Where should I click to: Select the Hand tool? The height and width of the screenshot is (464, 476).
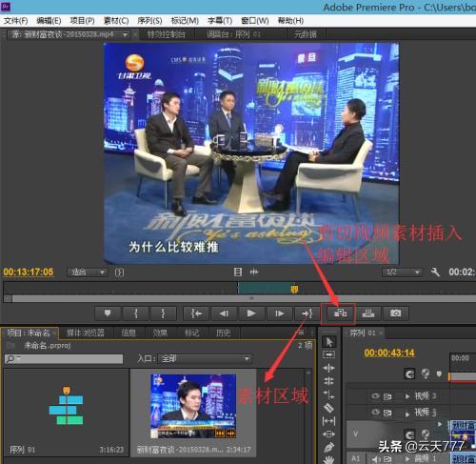[329, 459]
